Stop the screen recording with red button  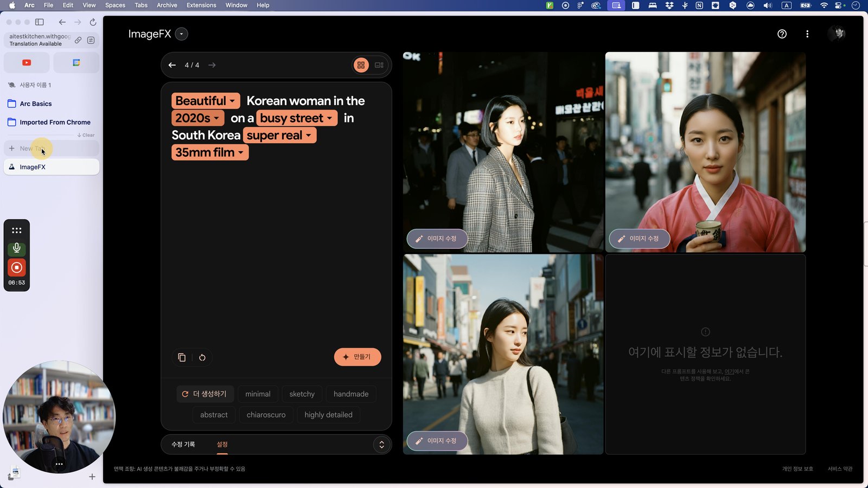point(17,267)
